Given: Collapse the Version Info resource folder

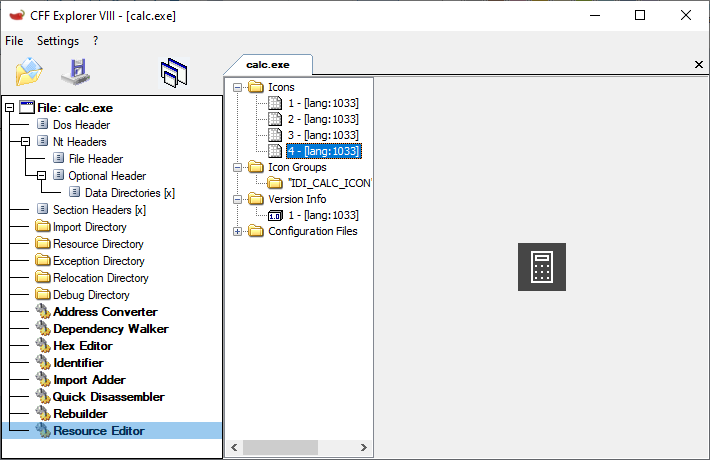Looking at the screenshot, I should [237, 199].
